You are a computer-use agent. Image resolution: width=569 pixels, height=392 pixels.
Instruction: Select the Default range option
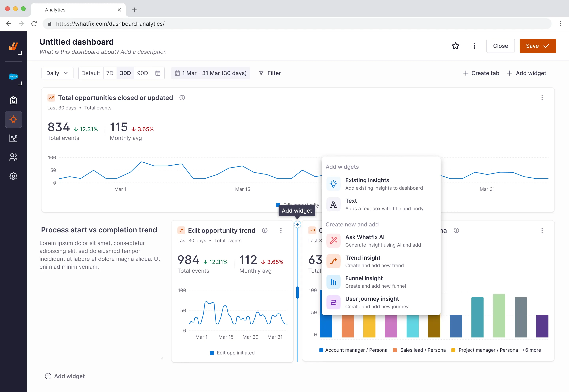click(x=91, y=73)
